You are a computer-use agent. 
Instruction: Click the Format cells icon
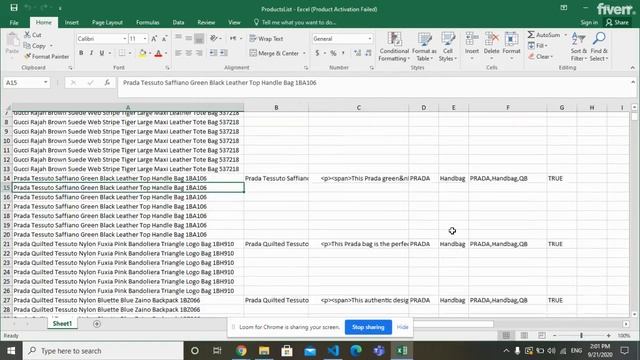tap(511, 39)
